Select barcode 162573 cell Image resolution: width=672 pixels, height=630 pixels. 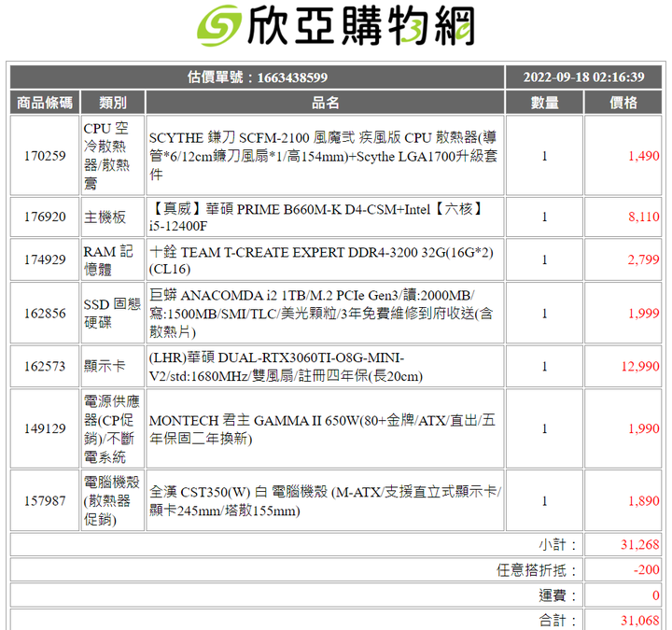coord(45,367)
